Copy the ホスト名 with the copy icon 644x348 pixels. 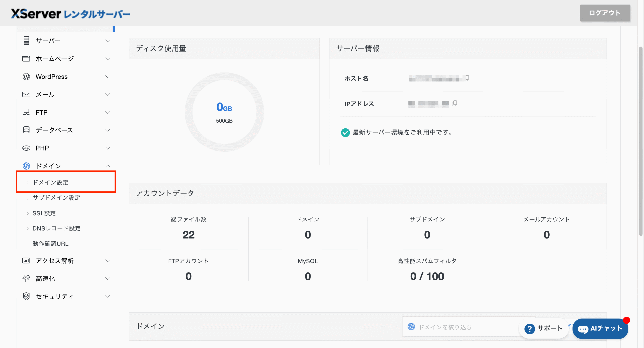[x=467, y=78]
